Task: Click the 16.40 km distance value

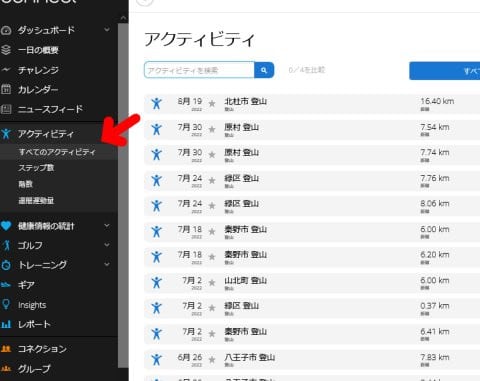Action: pos(437,101)
